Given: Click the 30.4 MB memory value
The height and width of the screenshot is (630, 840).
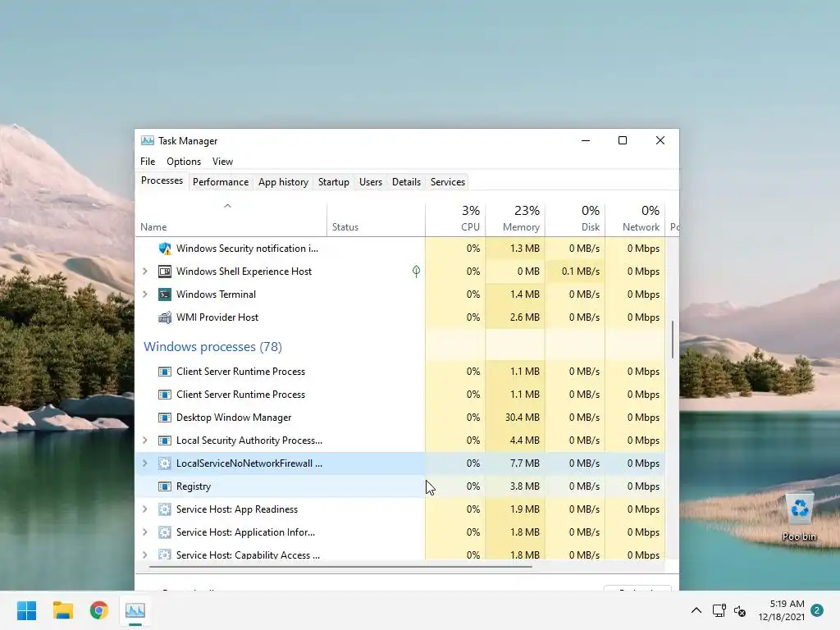Looking at the screenshot, I should (x=522, y=418).
